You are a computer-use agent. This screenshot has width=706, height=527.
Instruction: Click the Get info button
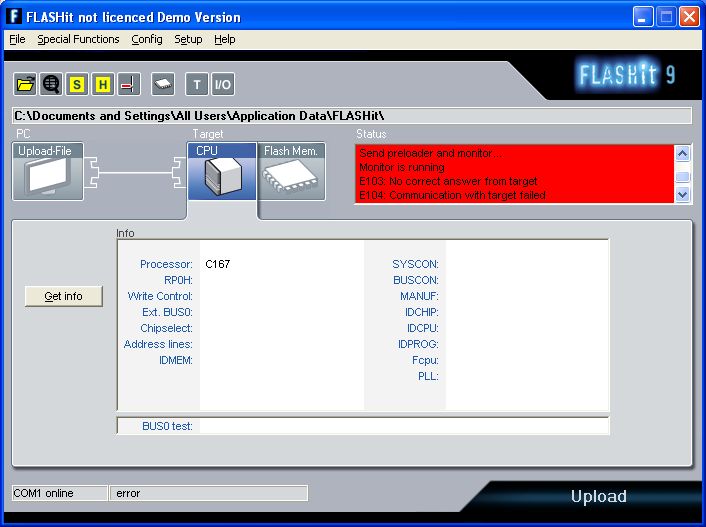tap(63, 296)
